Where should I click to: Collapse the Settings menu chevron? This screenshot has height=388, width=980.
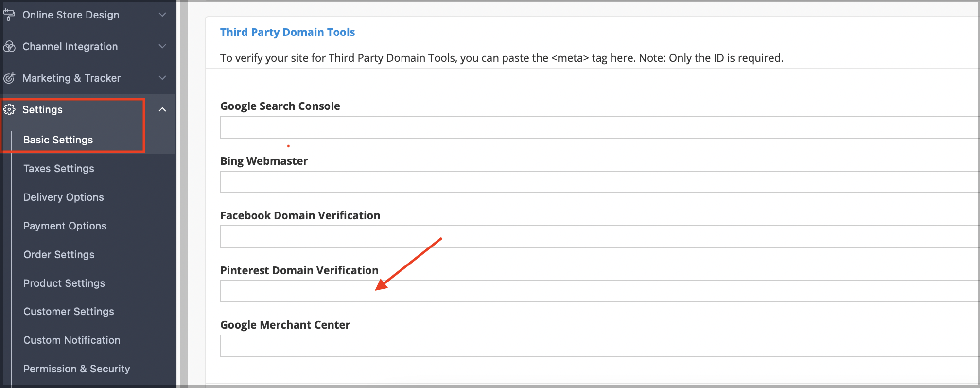point(162,109)
